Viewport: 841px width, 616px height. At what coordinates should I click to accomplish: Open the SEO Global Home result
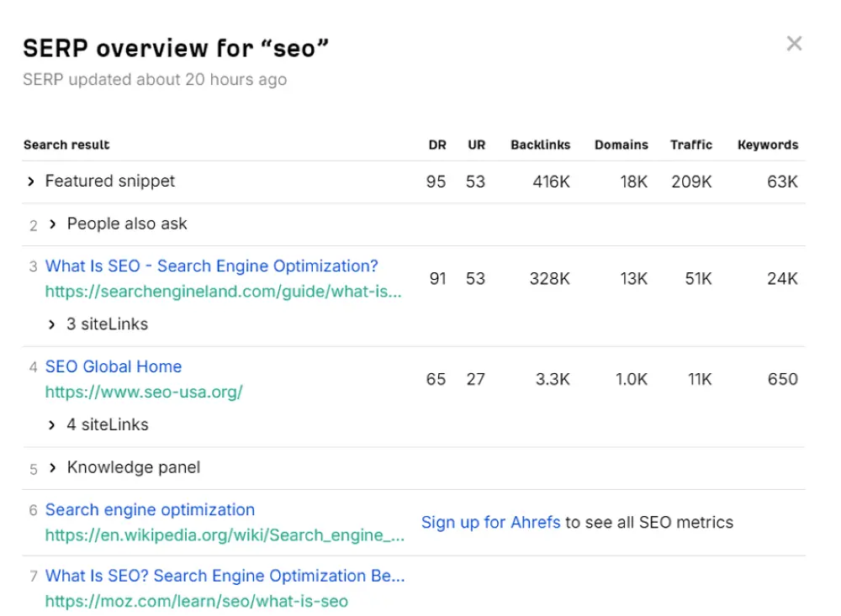(x=114, y=366)
